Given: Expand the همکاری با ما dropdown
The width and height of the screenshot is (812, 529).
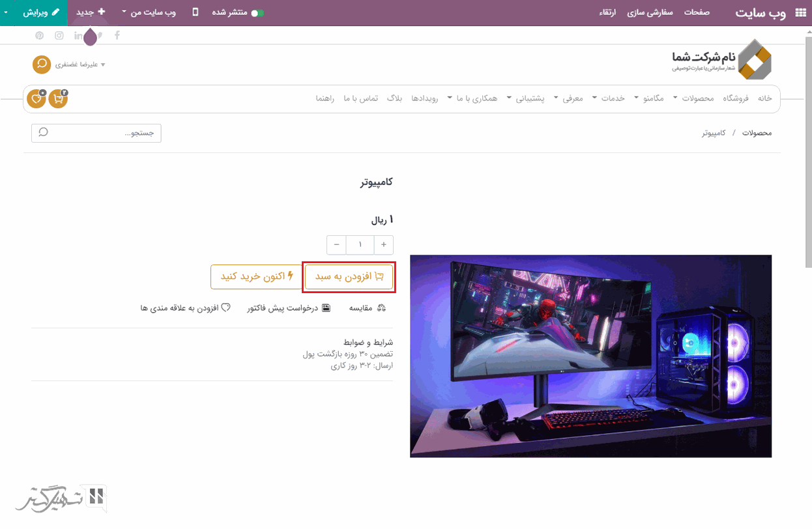Looking at the screenshot, I should tap(472, 98).
